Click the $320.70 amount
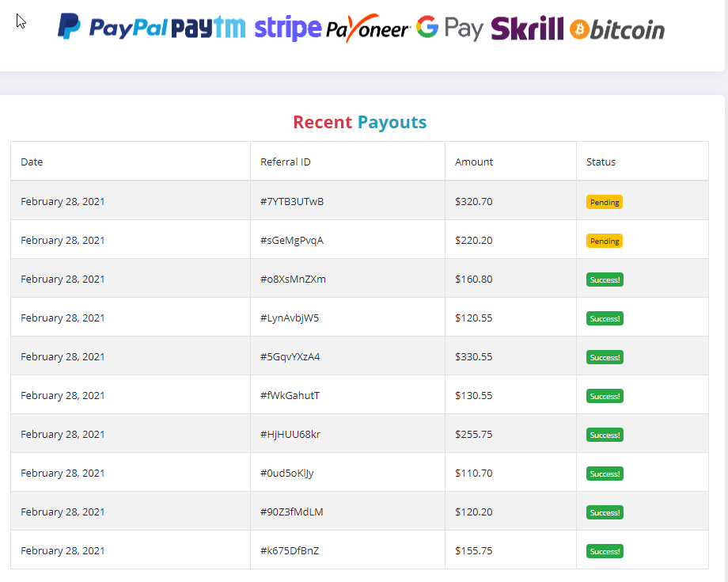 click(x=473, y=201)
